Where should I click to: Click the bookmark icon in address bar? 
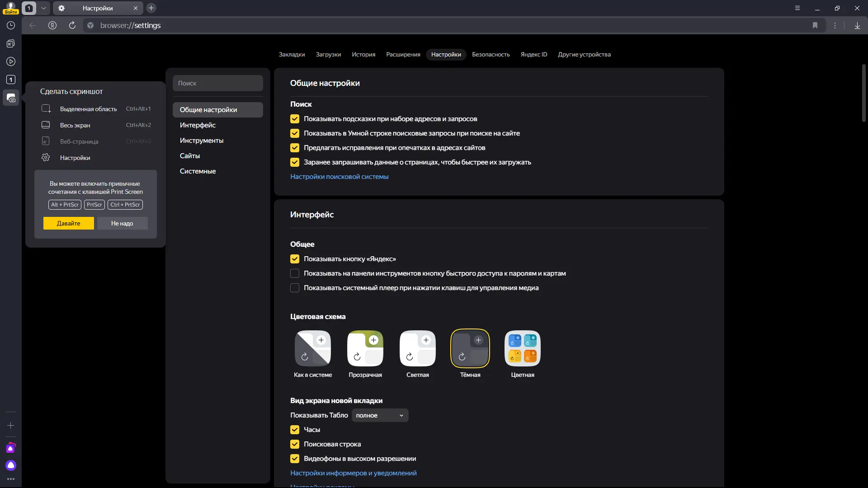(815, 25)
